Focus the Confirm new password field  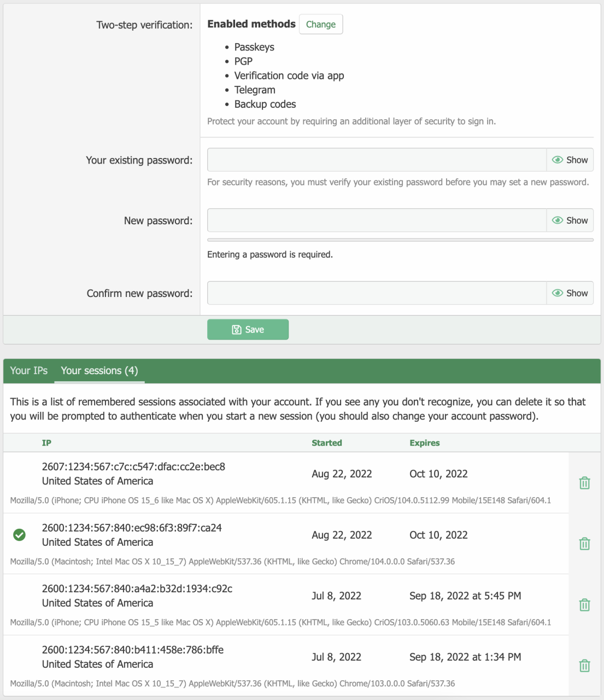click(377, 293)
